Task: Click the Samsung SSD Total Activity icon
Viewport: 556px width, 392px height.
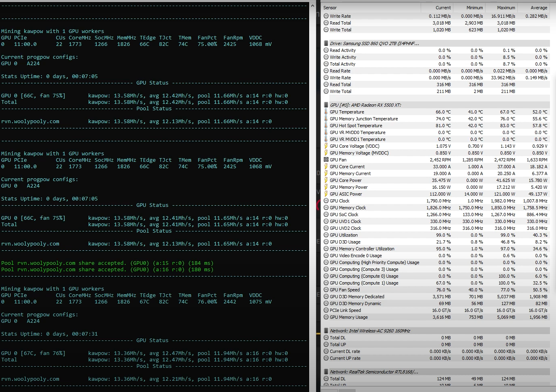Action: coord(326,64)
